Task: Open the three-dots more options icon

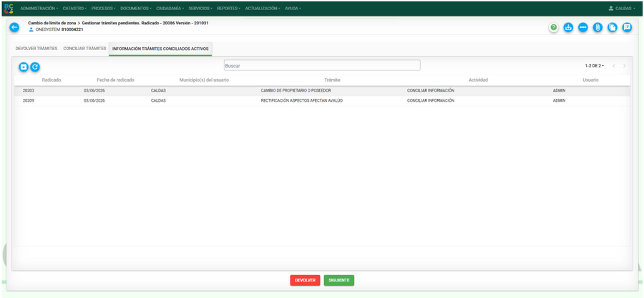Action: tap(582, 27)
